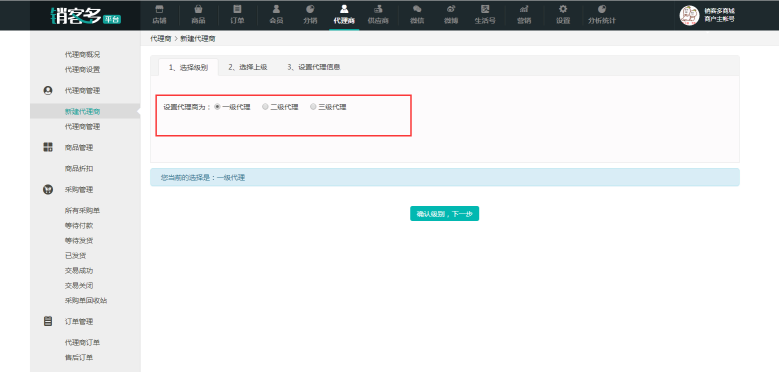Open 商品折扣 in sidebar

(79, 168)
